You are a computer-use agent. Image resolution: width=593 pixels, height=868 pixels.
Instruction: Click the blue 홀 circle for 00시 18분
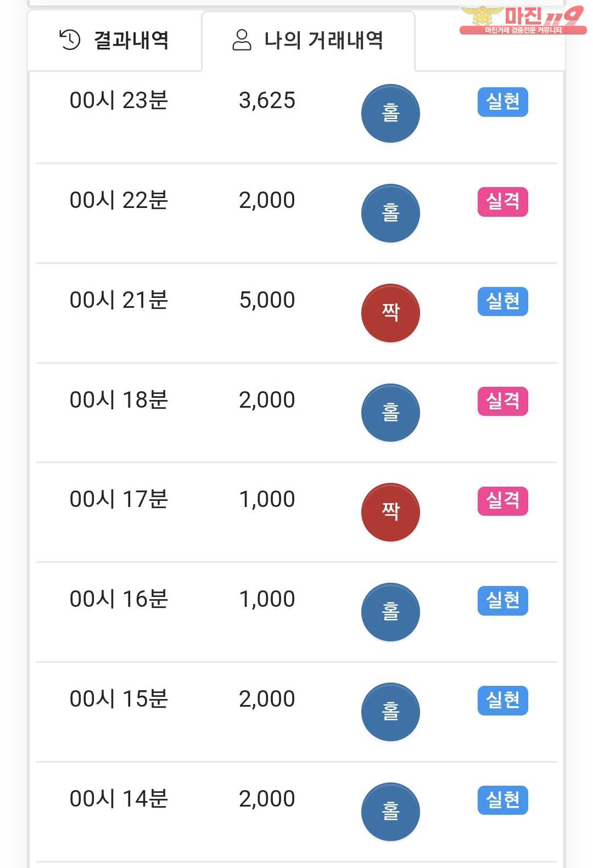click(390, 413)
